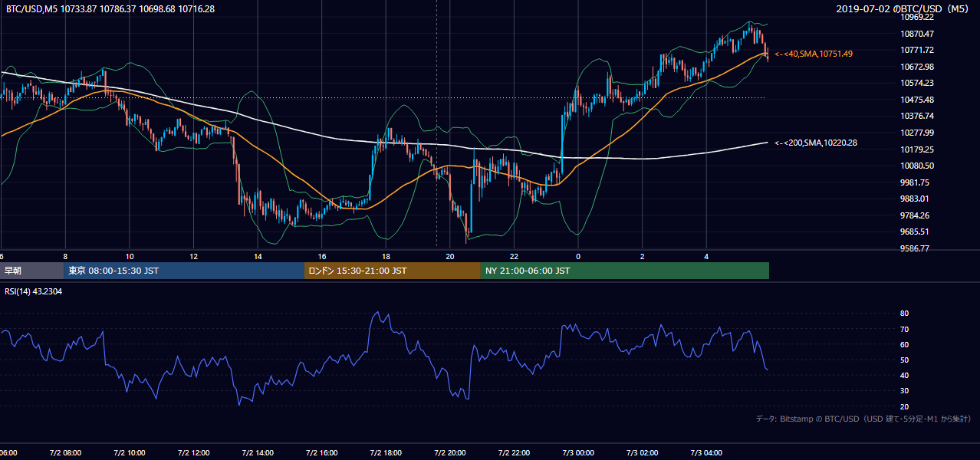The height and width of the screenshot is (460, 980).
Task: Click RSI axis level 50
Action: click(x=904, y=360)
